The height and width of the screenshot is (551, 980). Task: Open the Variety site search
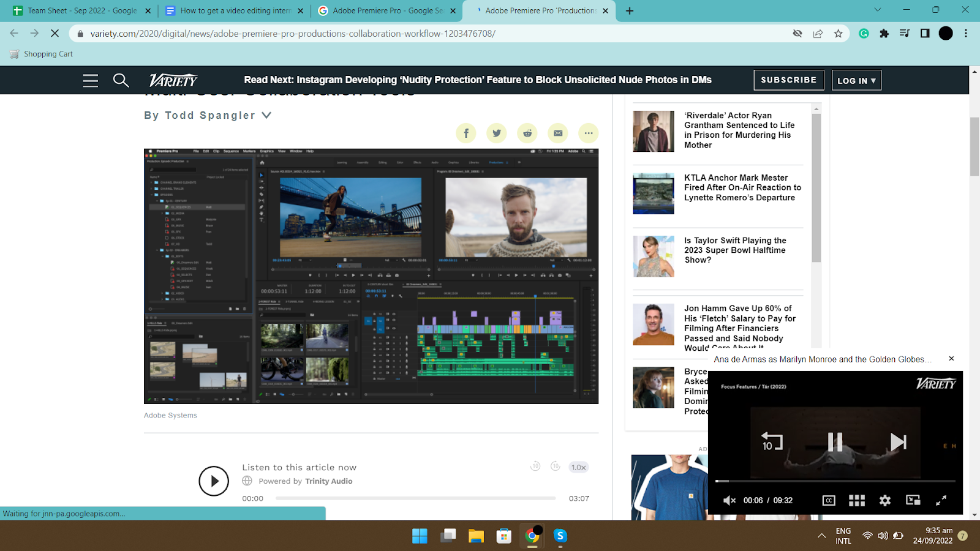click(121, 80)
